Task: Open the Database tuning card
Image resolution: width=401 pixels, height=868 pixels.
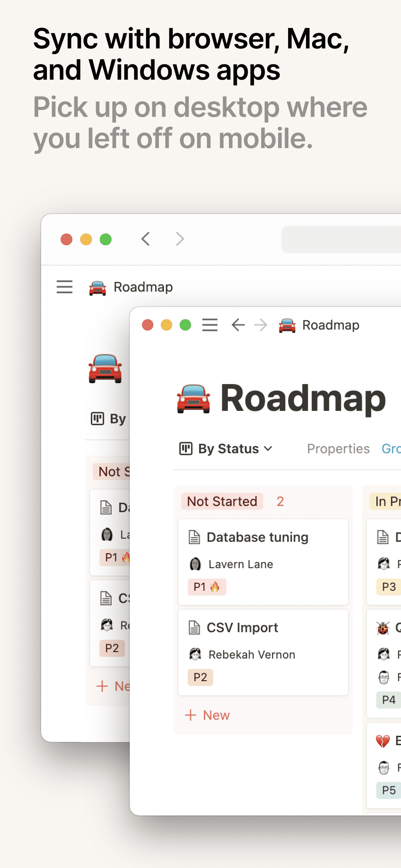Action: [263, 562]
